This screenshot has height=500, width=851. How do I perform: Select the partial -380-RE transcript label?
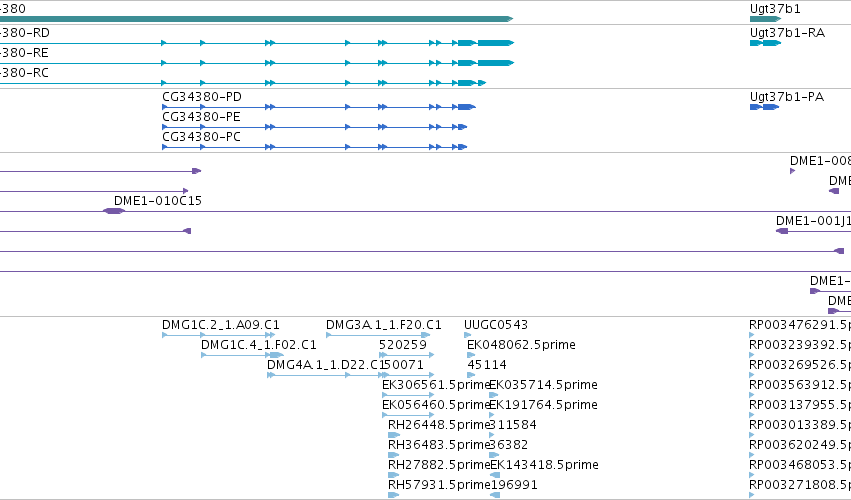coord(24,53)
